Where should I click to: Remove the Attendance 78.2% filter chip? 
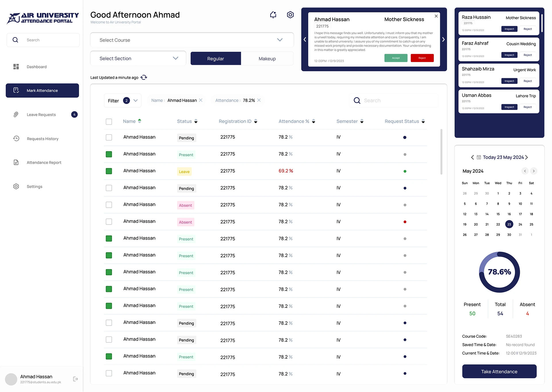pos(259,100)
